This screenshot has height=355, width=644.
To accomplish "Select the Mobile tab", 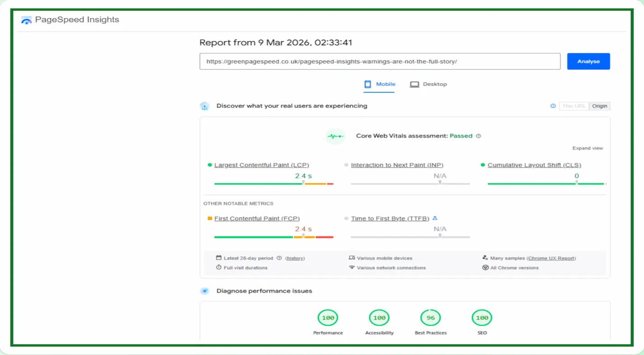I will click(380, 84).
